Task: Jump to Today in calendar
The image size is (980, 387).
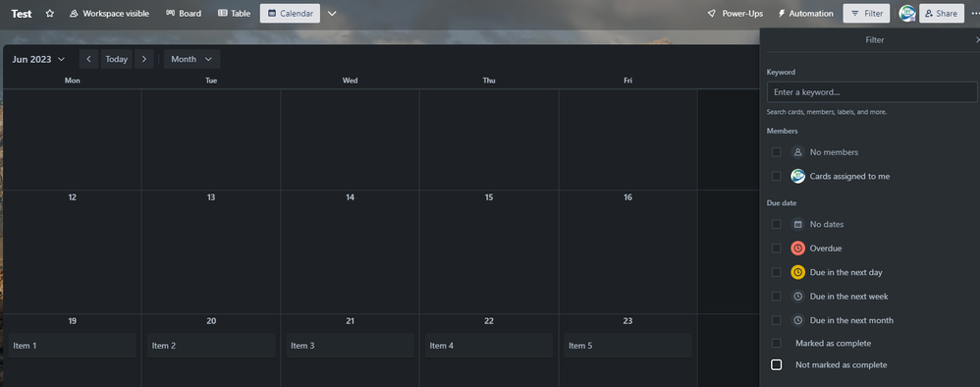Action: tap(116, 59)
